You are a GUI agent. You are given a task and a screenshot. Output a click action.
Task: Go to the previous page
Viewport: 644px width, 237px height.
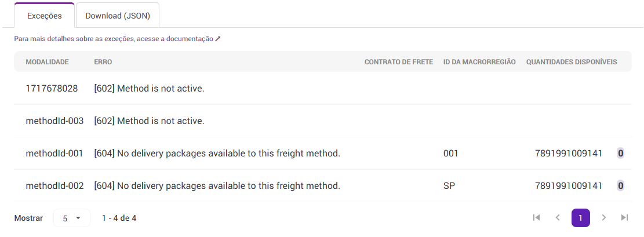click(558, 217)
